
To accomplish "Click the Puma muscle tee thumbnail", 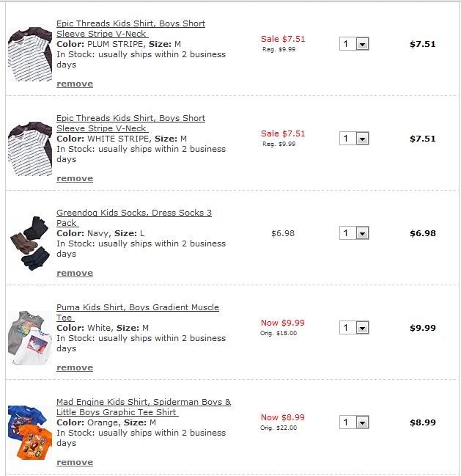I will 30,338.
